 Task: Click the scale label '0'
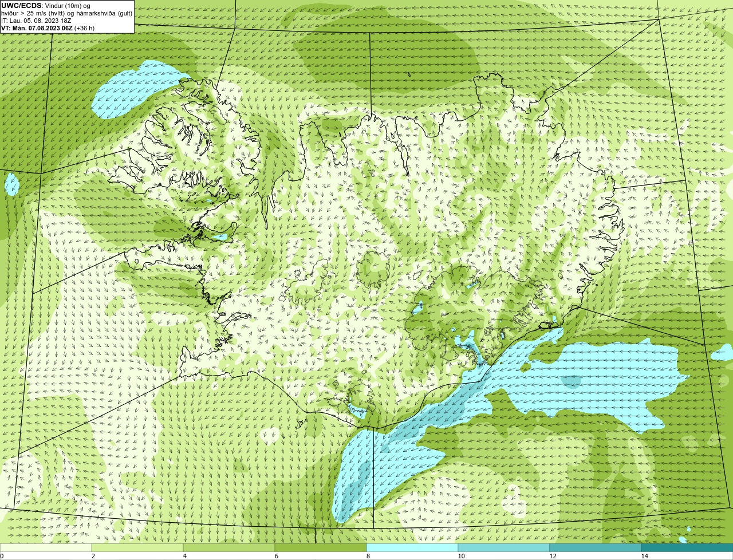[x=2, y=556]
